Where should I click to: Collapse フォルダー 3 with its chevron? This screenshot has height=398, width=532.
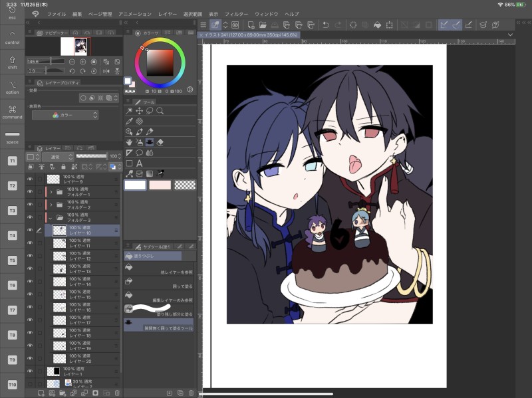pyautogui.click(x=51, y=218)
